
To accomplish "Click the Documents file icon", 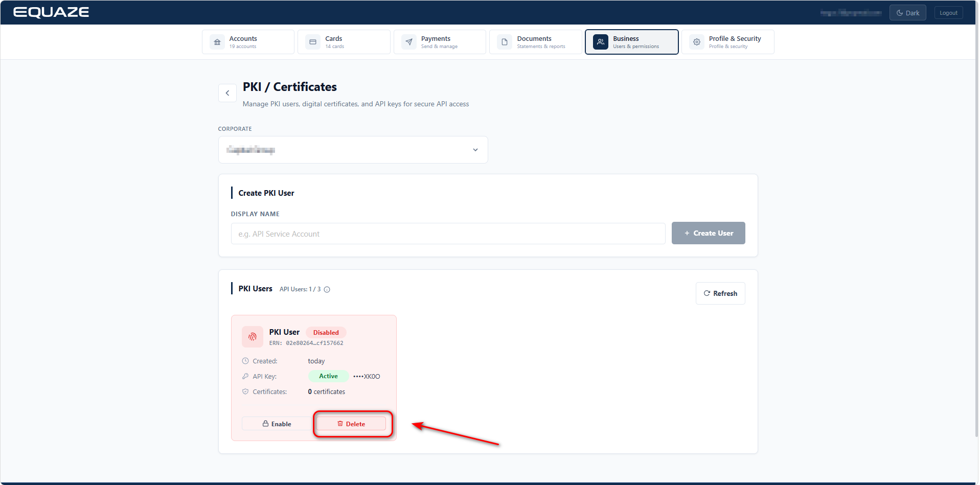I will 505,42.
